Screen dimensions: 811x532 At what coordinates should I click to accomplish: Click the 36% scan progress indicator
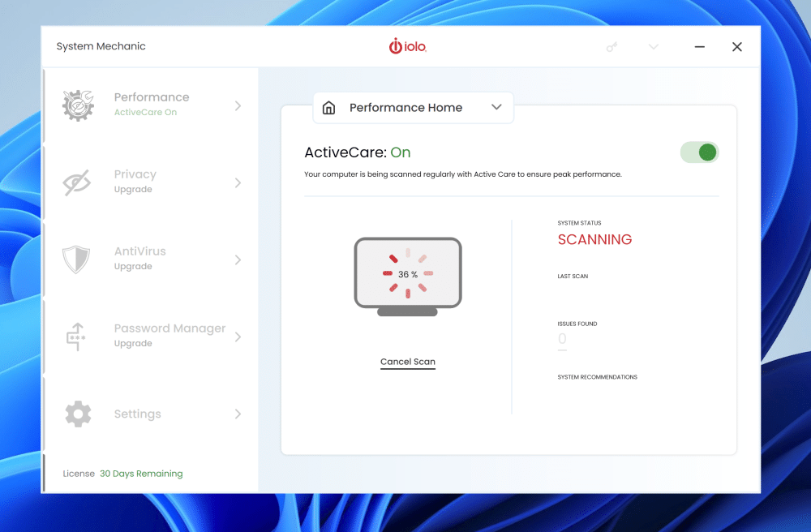[408, 274]
